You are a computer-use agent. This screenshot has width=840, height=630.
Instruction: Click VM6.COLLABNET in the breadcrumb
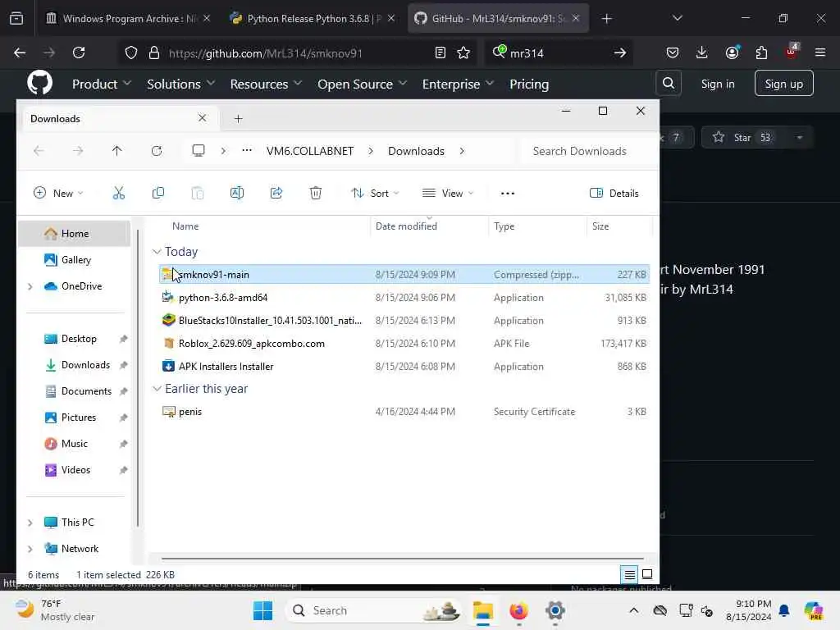pos(310,151)
